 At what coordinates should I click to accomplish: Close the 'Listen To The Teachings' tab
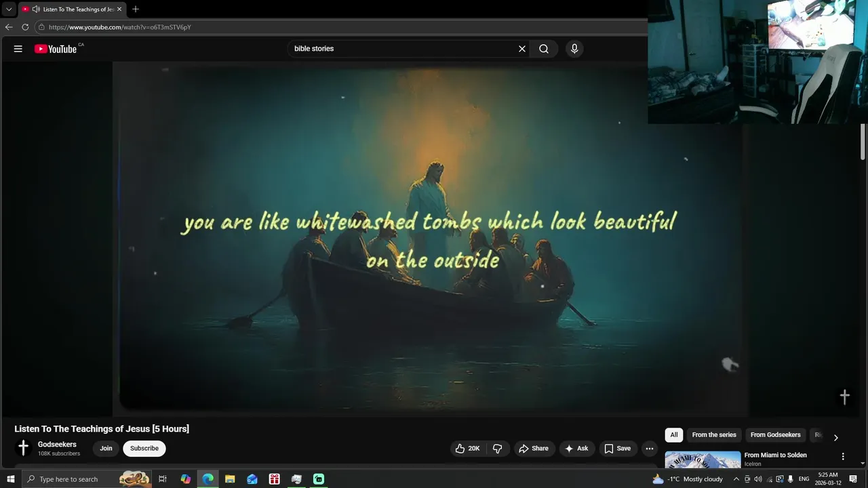[120, 9]
